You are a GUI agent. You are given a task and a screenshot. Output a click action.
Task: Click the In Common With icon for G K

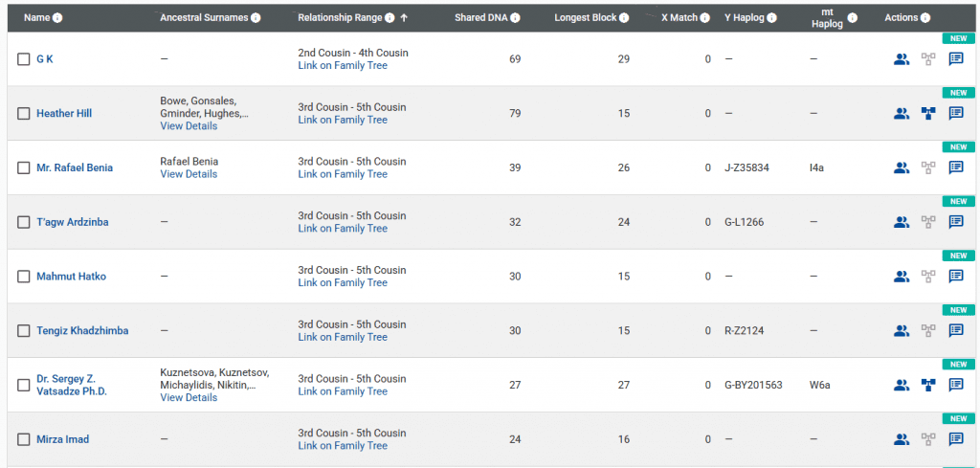901,59
